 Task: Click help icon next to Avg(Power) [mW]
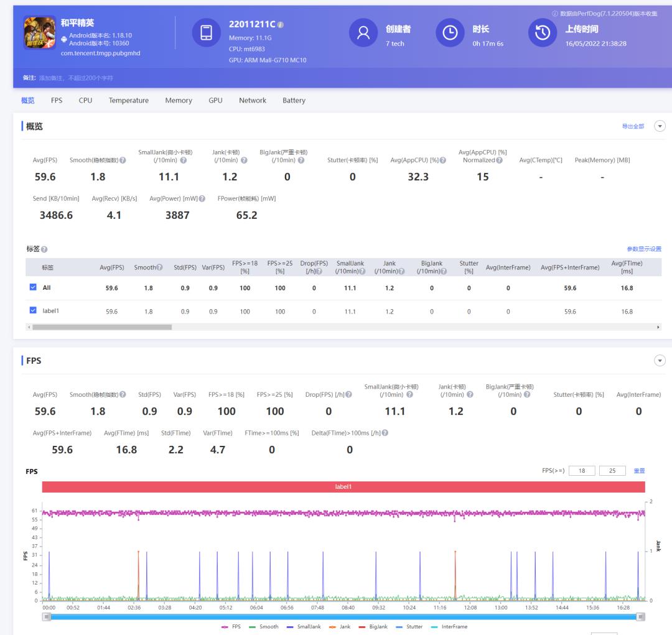click(x=203, y=198)
